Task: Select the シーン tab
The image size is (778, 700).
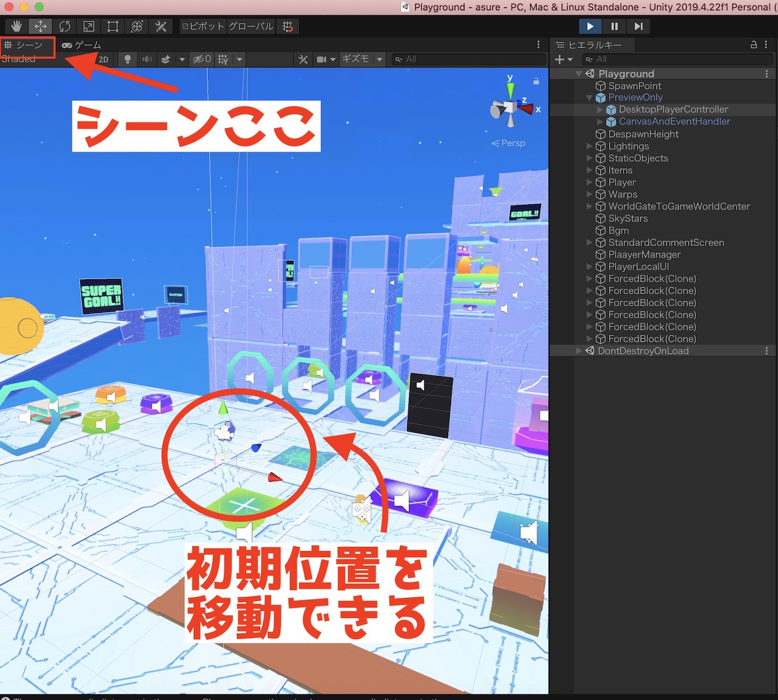Action: tap(29, 45)
